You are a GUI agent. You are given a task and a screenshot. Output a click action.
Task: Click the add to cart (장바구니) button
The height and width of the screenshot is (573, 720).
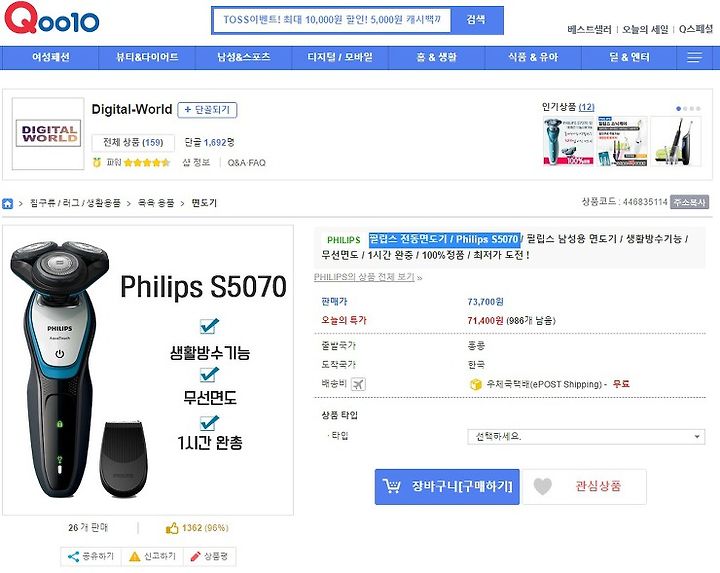click(x=447, y=487)
